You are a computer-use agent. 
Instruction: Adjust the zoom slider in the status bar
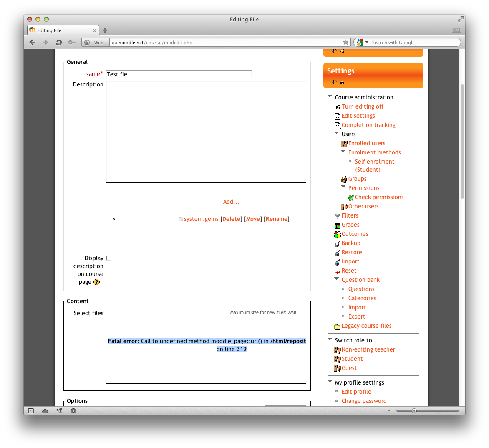(x=414, y=411)
